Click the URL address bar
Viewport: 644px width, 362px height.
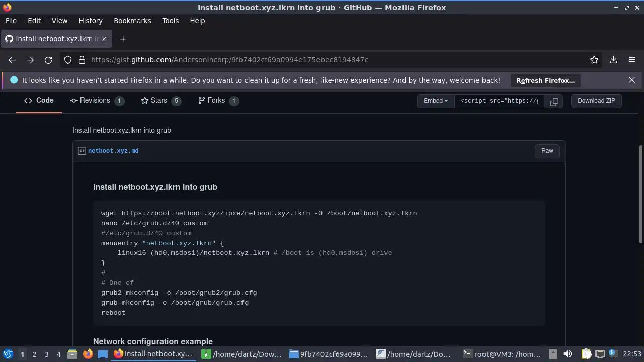(332, 60)
